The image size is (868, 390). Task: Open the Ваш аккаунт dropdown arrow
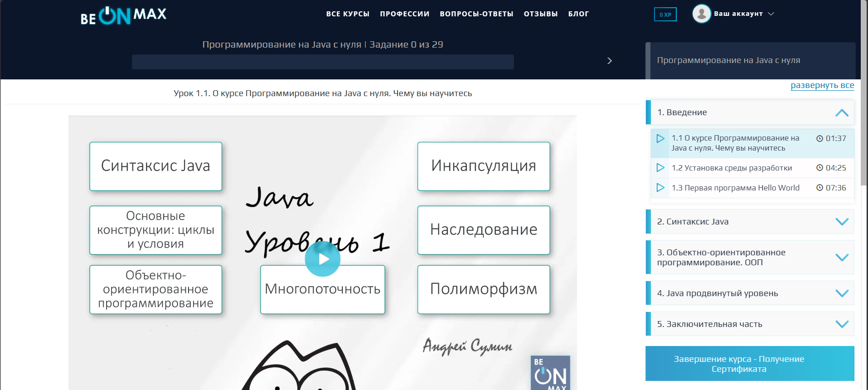coord(771,14)
